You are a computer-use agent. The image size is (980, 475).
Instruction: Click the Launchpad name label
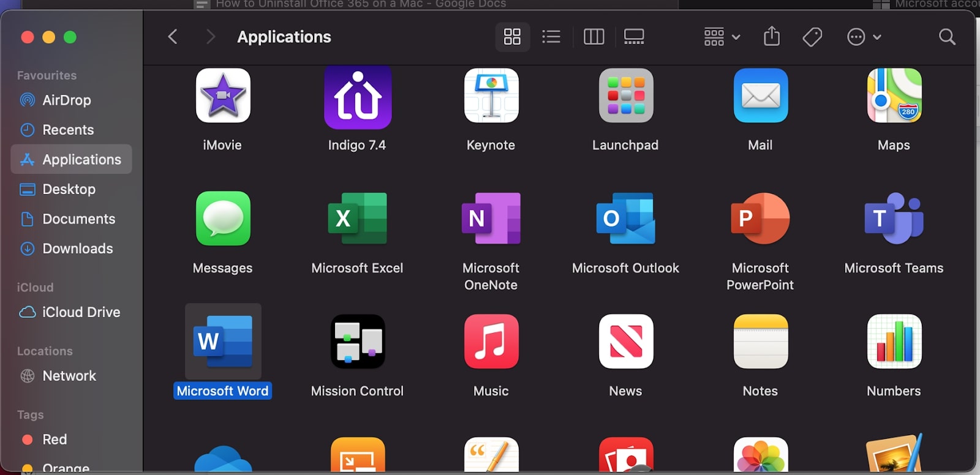tap(625, 145)
